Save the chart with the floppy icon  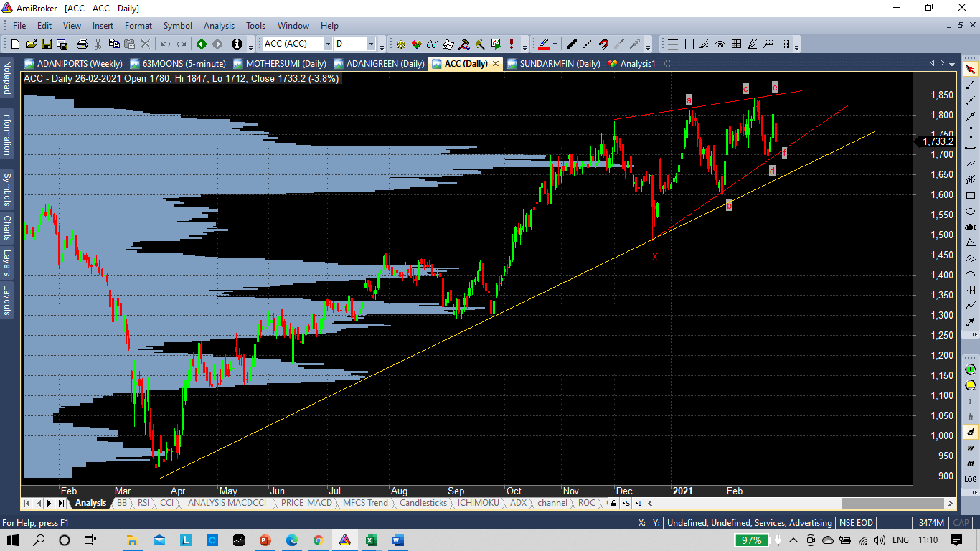[x=47, y=44]
